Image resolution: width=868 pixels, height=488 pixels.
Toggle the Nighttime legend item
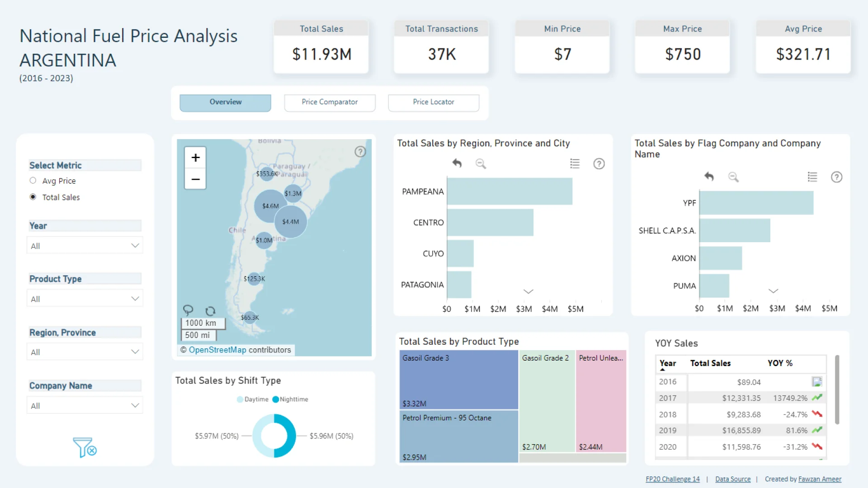290,399
